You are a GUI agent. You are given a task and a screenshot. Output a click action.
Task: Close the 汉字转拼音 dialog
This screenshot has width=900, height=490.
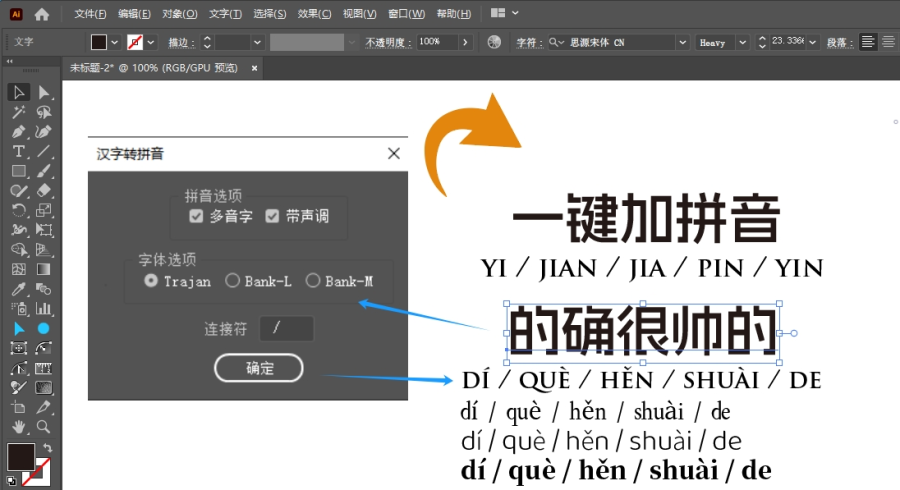tap(394, 153)
